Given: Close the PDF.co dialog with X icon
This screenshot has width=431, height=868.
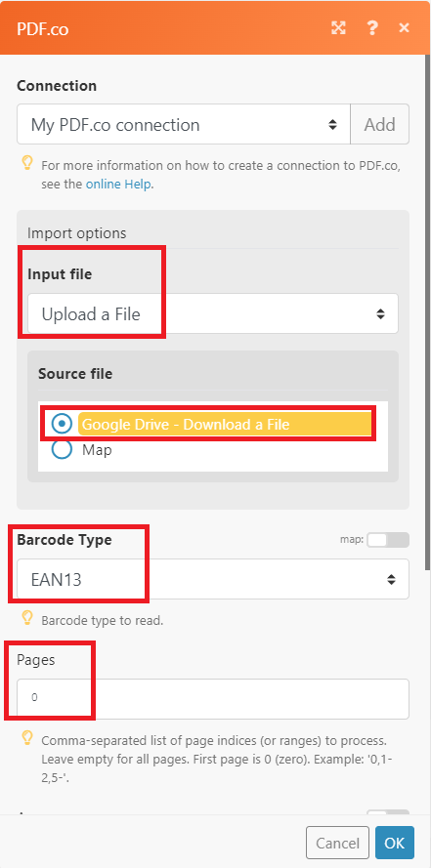Looking at the screenshot, I should coord(405,27).
